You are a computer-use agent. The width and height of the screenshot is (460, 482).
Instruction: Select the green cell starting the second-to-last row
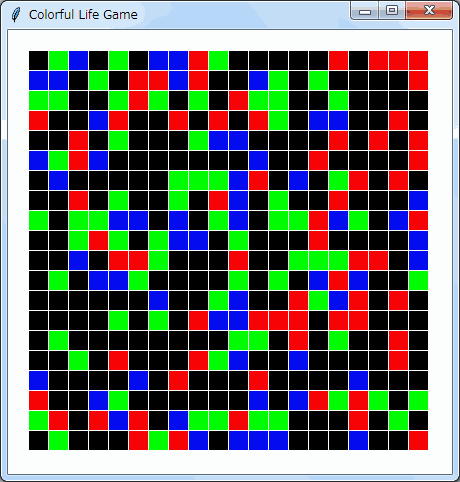[x=38, y=420]
